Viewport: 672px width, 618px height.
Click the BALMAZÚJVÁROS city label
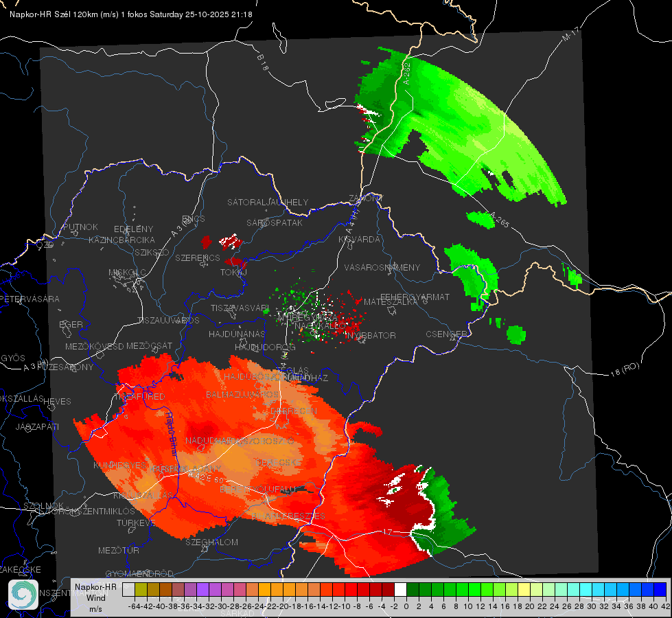tap(242, 394)
